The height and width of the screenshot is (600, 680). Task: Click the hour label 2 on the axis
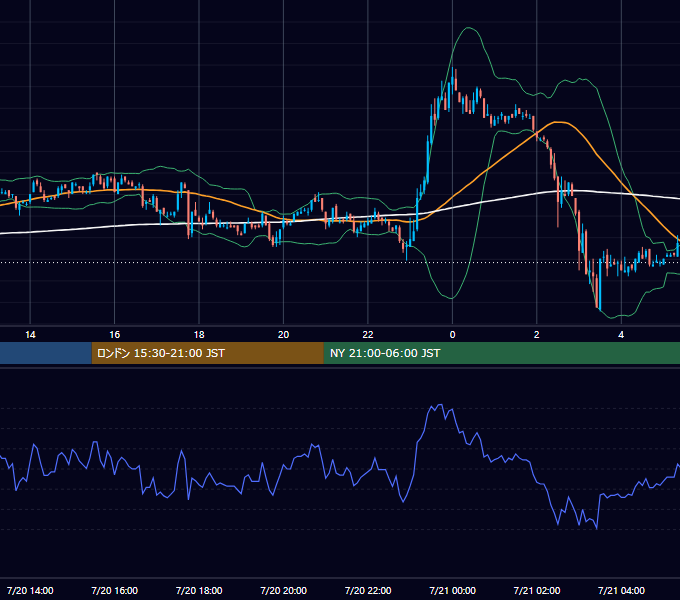(536, 335)
